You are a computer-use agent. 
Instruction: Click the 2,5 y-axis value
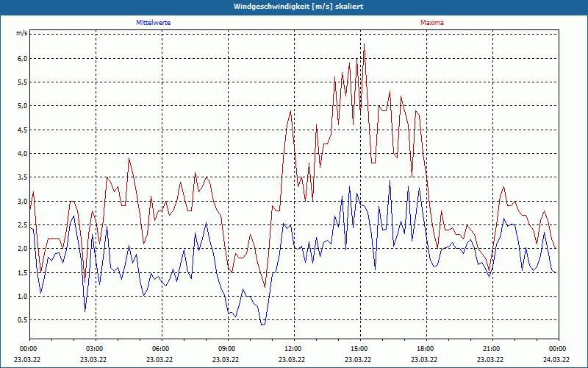[x=23, y=225]
